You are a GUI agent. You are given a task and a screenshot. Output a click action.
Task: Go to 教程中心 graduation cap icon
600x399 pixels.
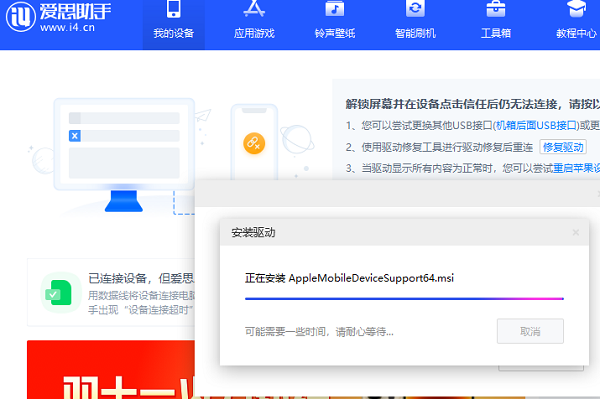click(x=576, y=8)
